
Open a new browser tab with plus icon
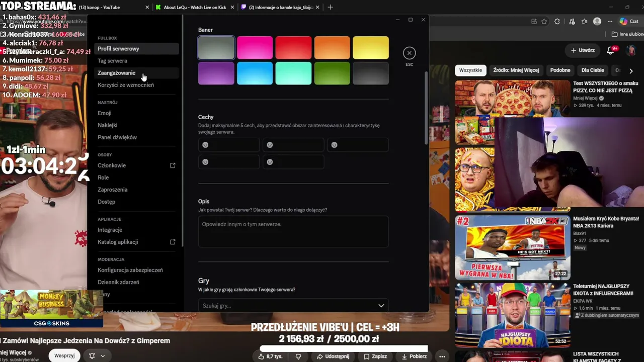330,7
